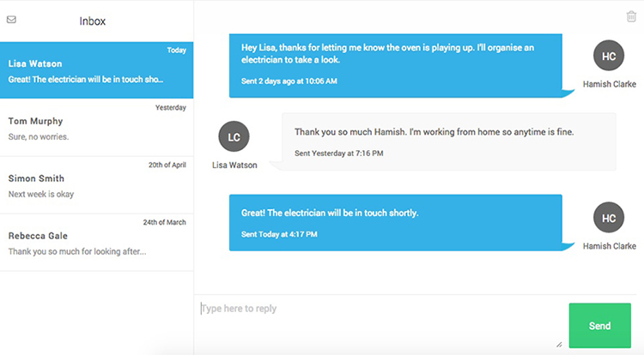Click the Send button
The image size is (644, 355).
[599, 326]
